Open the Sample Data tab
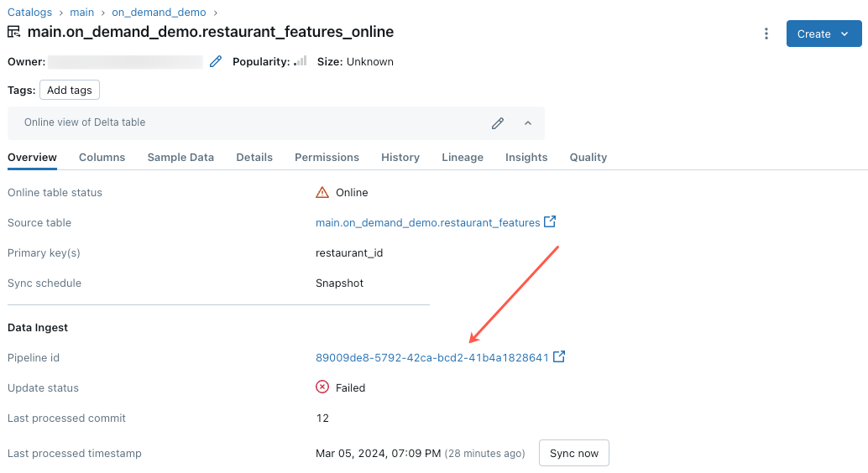This screenshot has width=868, height=473. 180,157
